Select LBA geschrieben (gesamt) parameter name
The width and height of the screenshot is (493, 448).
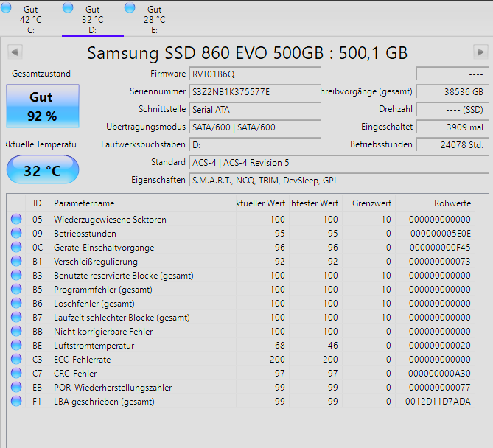point(104,402)
